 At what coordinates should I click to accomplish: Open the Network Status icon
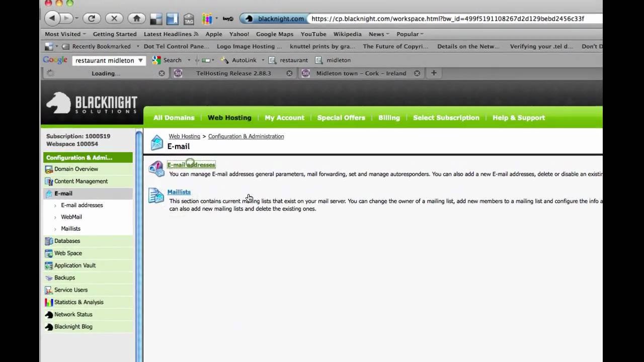pyautogui.click(x=49, y=314)
